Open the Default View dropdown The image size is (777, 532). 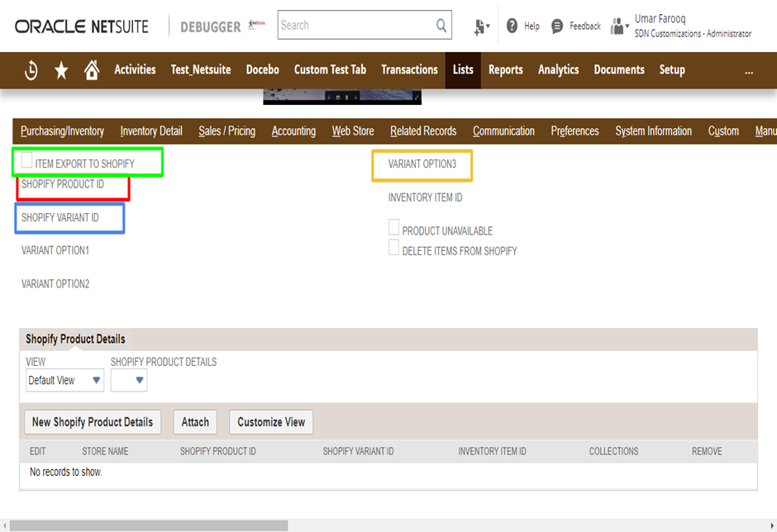65,381
